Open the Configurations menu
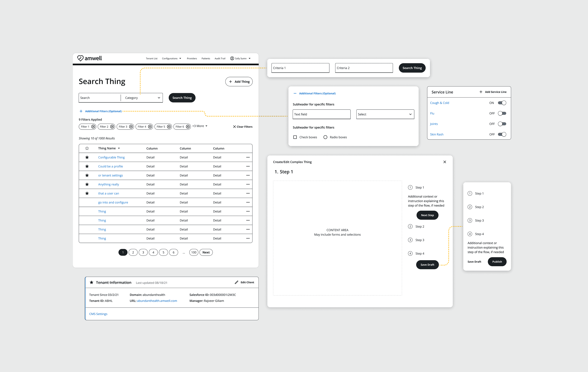 point(171,58)
